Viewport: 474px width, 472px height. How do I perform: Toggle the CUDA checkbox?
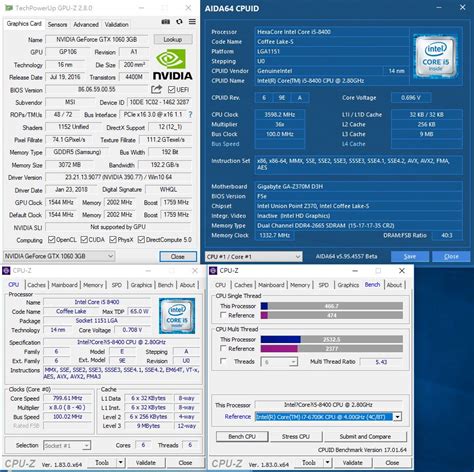[x=84, y=240]
